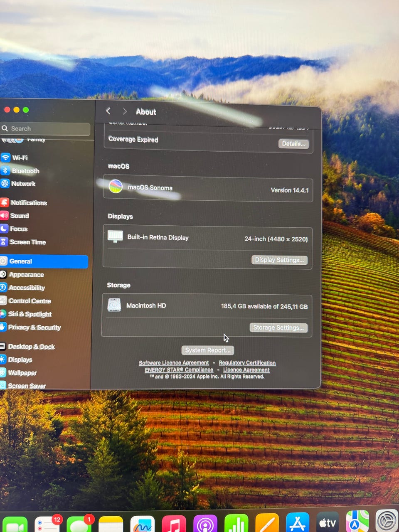Open ENERGY STAR Compliance link

(x=179, y=370)
